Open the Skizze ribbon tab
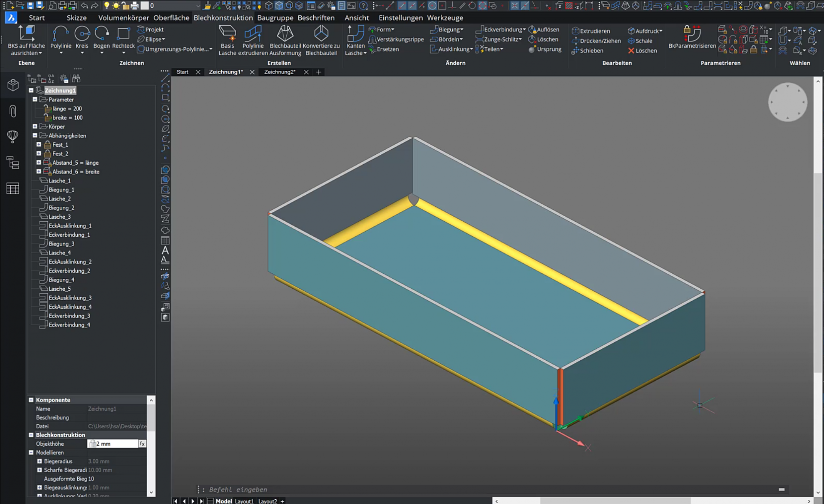 [76, 18]
